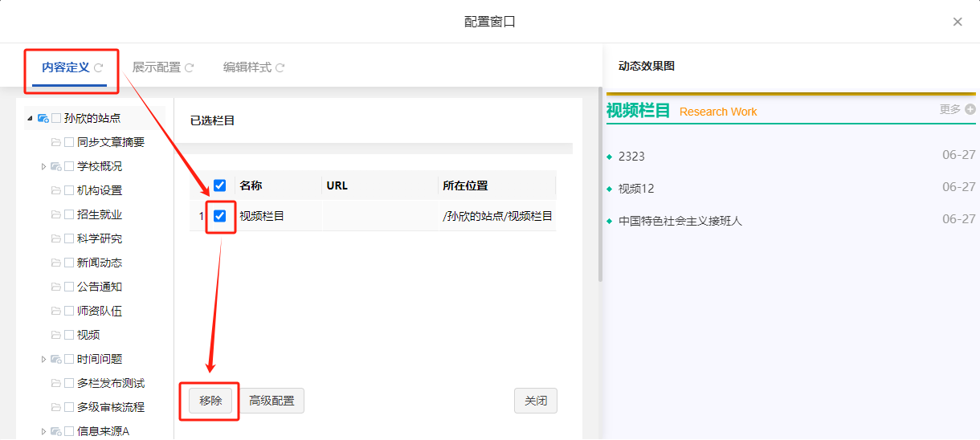Click refresh icon beside 编辑样式

coord(280,68)
